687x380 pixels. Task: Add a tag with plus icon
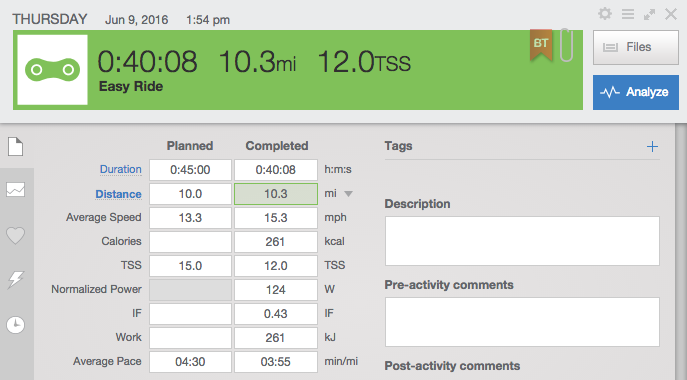[652, 146]
